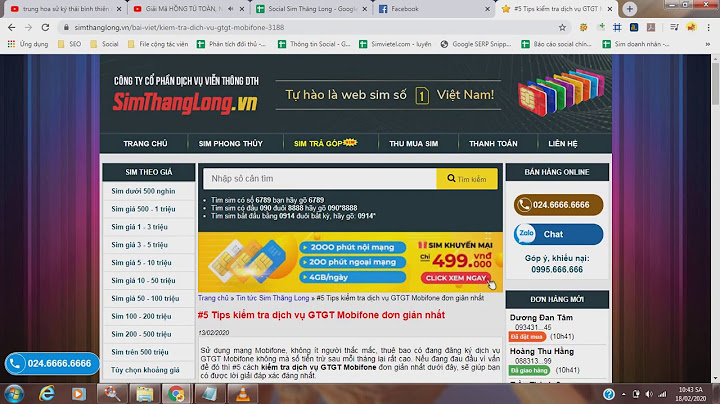720x404 pixels.
Task: Open the THU MUA SIM menu item
Action: click(x=413, y=144)
